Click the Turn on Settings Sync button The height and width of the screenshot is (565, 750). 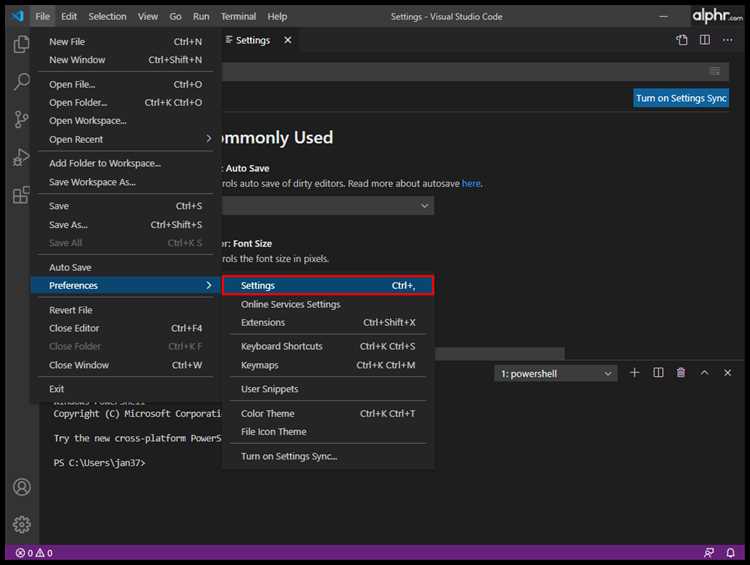tap(681, 98)
